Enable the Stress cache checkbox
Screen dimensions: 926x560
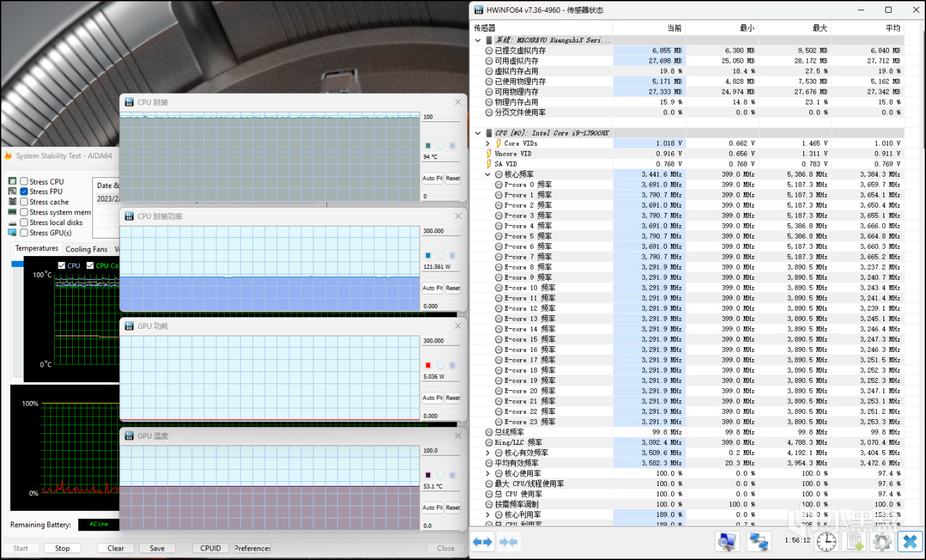(x=24, y=201)
